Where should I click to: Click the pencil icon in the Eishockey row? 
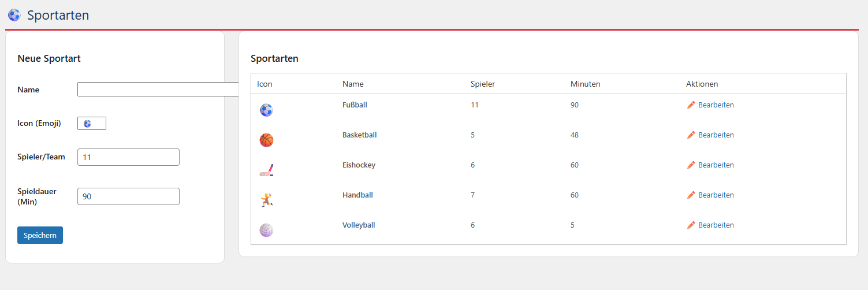pos(691,165)
